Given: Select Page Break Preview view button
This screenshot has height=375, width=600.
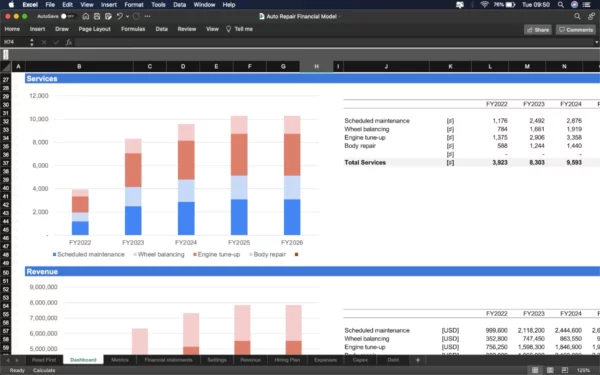Looking at the screenshot, I should [x=565, y=370].
